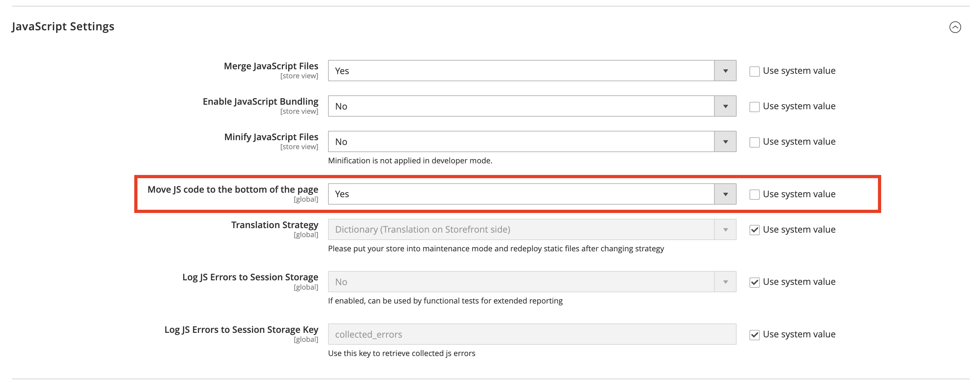Click the Yes value in Move JS dropdown
The height and width of the screenshot is (386, 980).
coord(342,194)
